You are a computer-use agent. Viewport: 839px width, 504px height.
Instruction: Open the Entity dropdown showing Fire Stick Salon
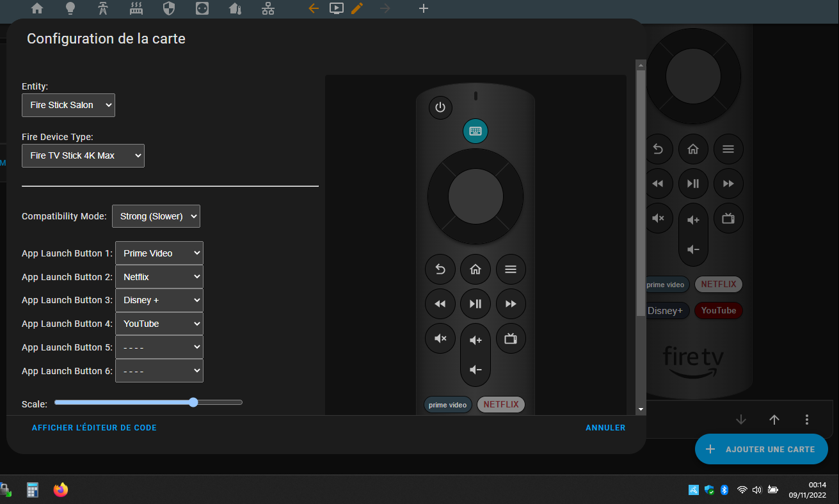[x=68, y=105]
